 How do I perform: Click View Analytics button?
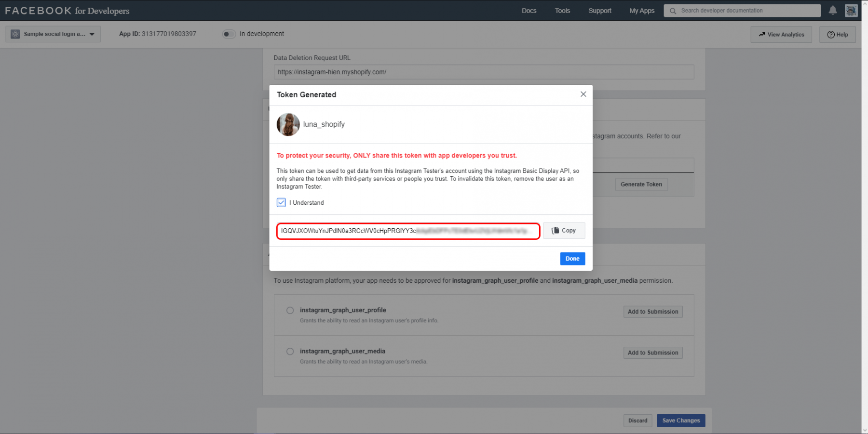point(781,34)
